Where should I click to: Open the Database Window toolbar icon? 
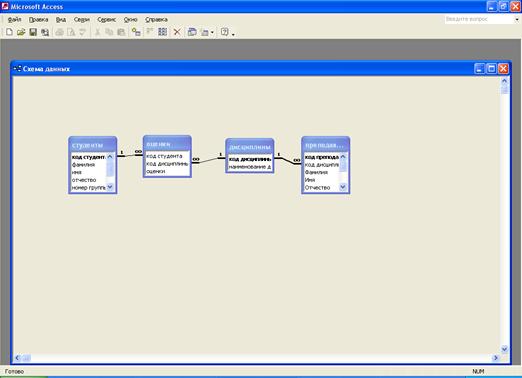pos(192,32)
